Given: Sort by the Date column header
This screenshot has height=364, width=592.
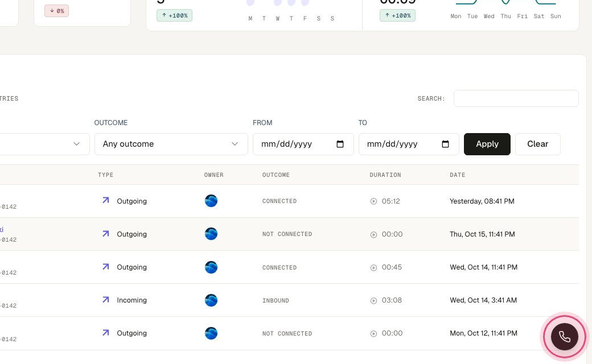Looking at the screenshot, I should point(457,175).
